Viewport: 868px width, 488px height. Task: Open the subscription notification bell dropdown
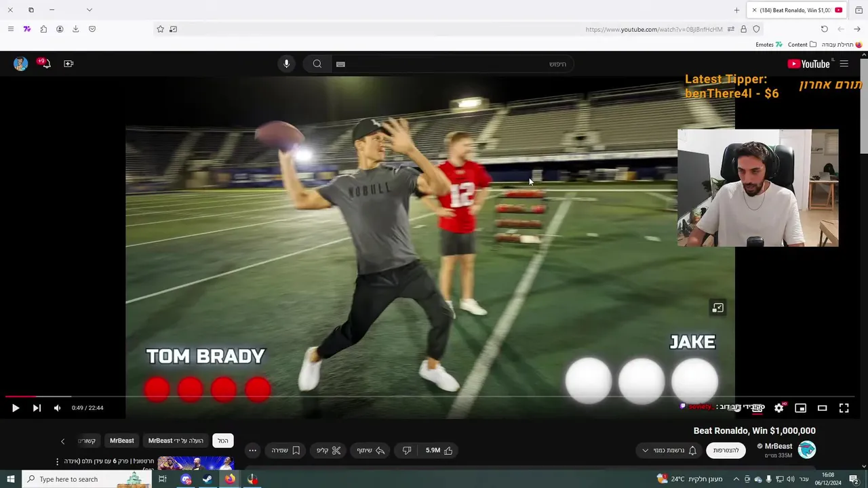click(x=669, y=450)
